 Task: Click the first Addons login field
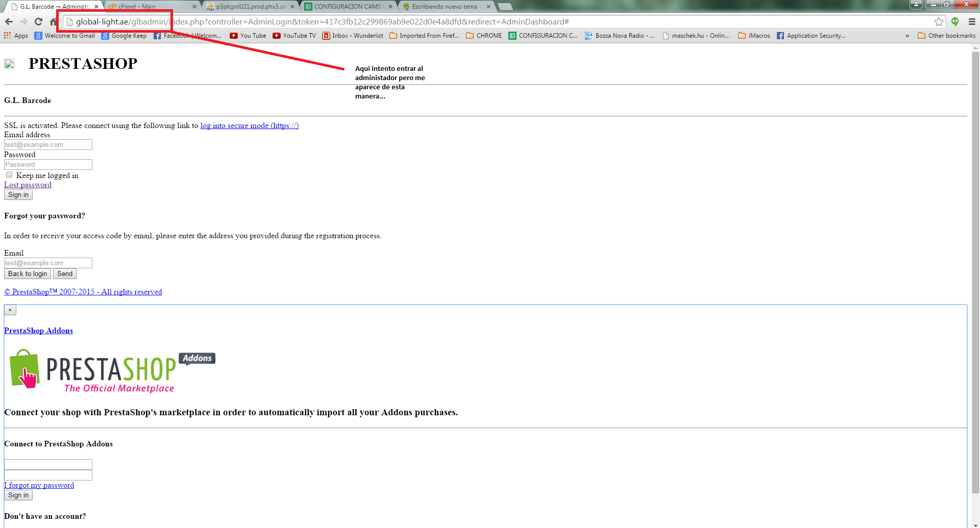[x=48, y=465]
